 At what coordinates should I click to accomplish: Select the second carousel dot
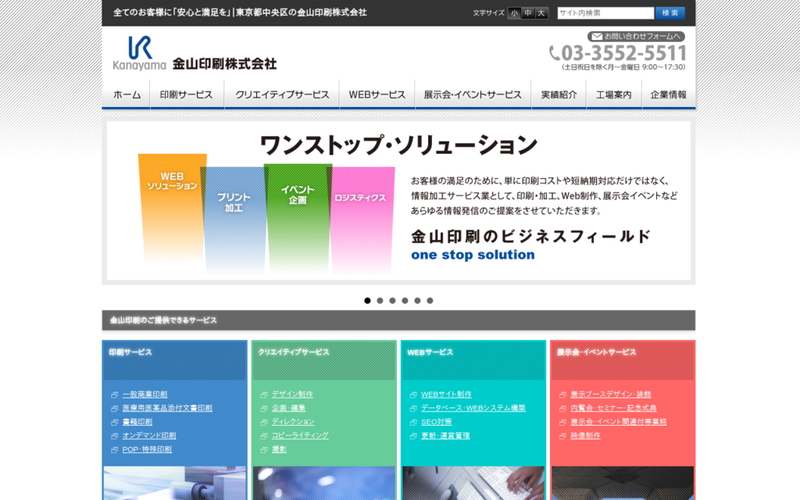[x=380, y=301]
